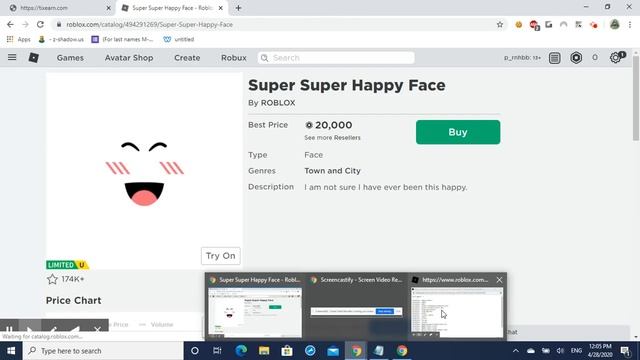Open See more Resellers link
The width and height of the screenshot is (640, 360).
[x=332, y=138]
